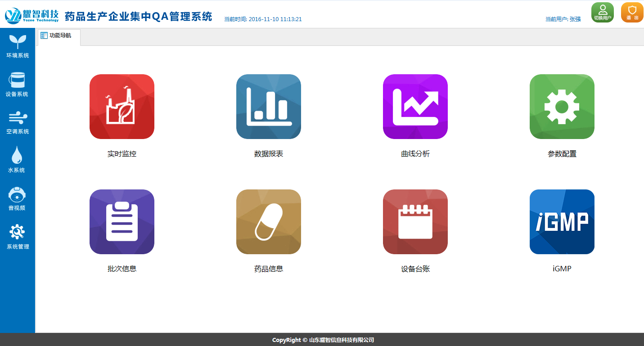Open the 设备台账 calendar icon
This screenshot has height=346, width=644.
point(415,222)
